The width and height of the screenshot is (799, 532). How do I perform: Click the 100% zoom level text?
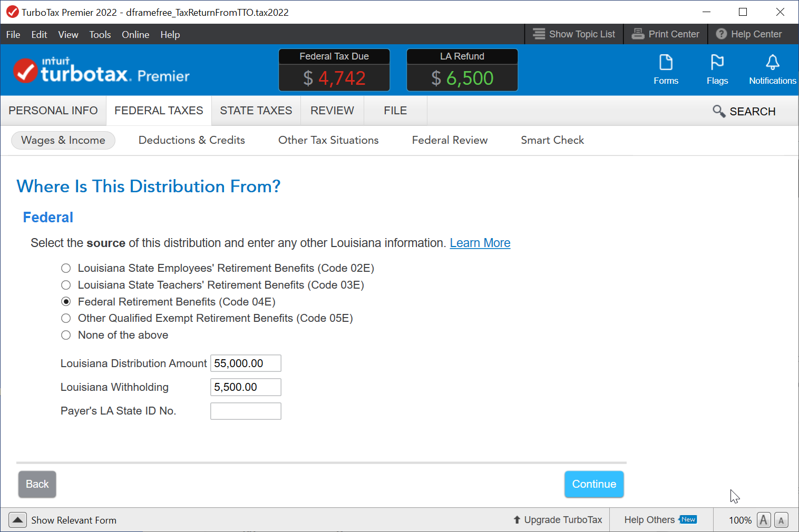click(x=740, y=520)
